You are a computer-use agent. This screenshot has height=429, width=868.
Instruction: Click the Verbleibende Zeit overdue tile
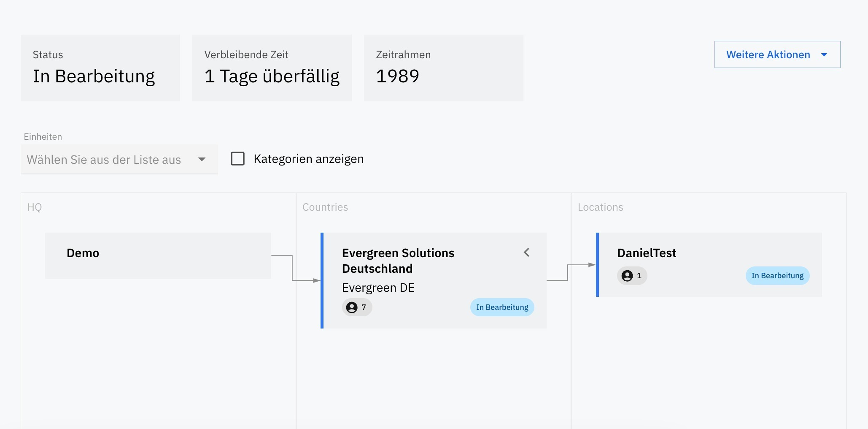(272, 68)
